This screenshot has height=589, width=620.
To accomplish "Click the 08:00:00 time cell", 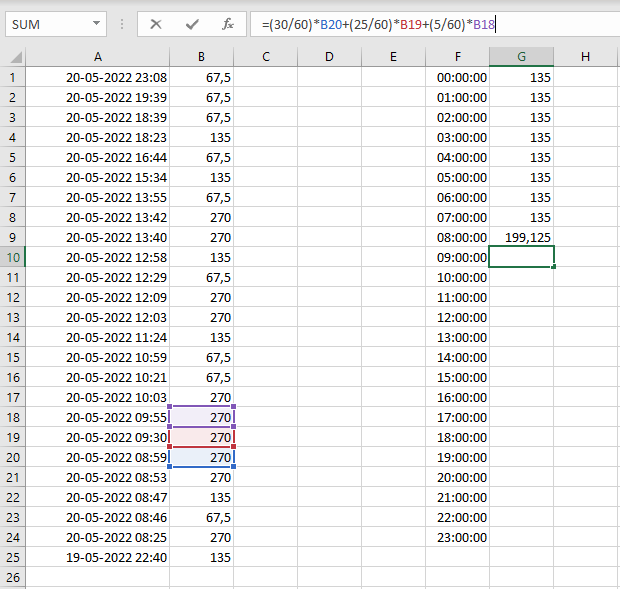I will (x=457, y=237).
